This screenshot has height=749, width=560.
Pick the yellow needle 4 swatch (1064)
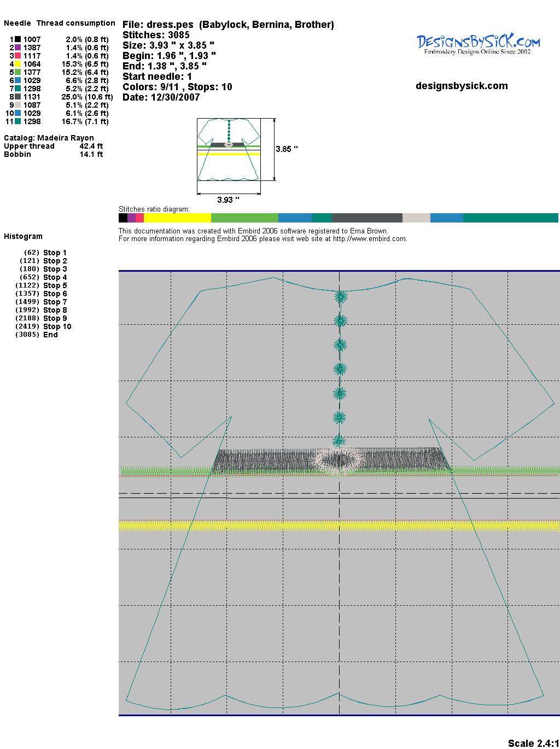[x=17, y=64]
